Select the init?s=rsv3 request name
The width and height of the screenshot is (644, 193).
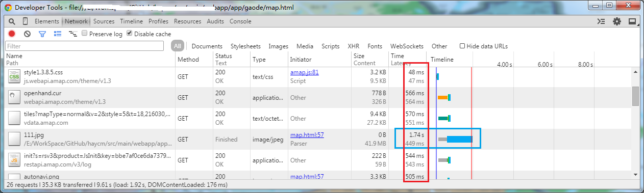[x=97, y=156]
